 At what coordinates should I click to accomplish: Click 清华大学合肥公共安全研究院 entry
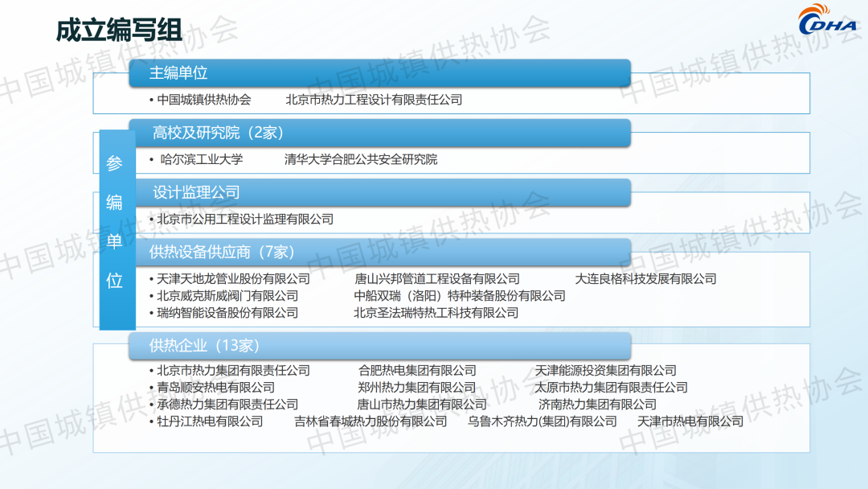[361, 160]
